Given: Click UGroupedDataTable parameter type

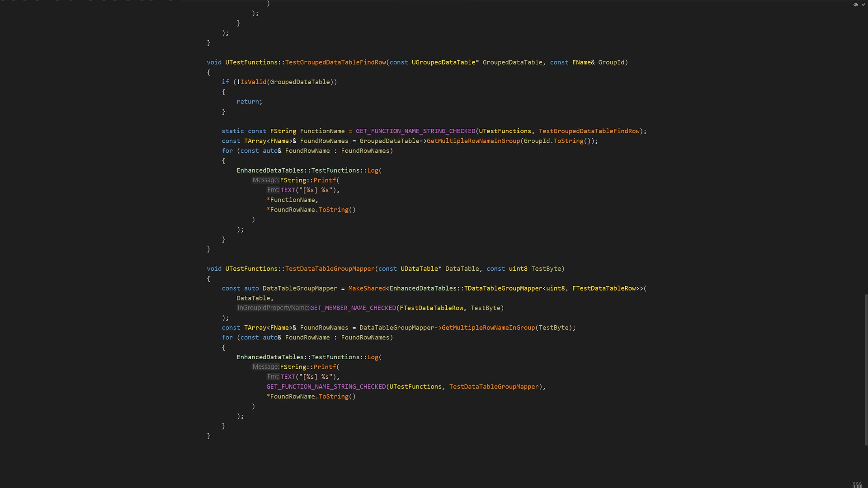Looking at the screenshot, I should [x=443, y=62].
